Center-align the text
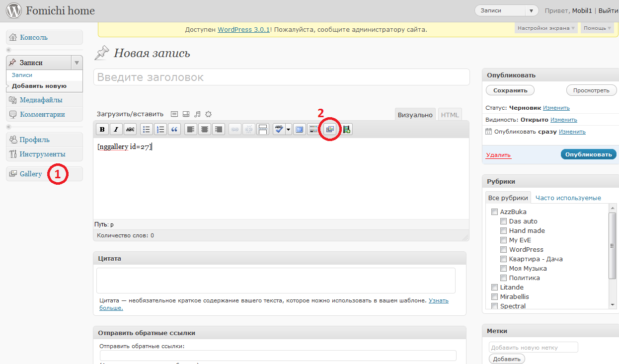 coord(205,129)
